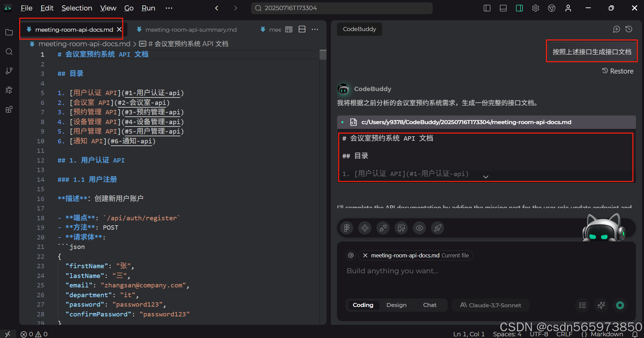This screenshot has width=644, height=338.
Task: Select the CodeBuddy panel tab
Action: 359,29
